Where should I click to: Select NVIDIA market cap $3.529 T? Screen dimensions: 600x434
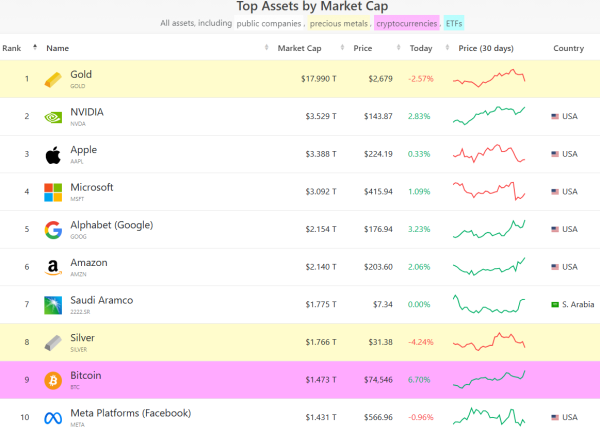click(x=321, y=116)
